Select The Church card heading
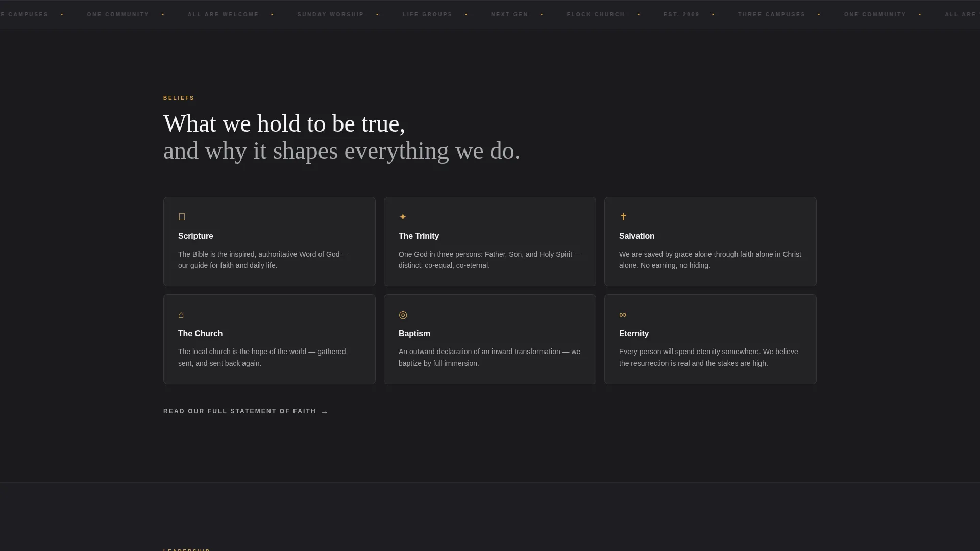The height and width of the screenshot is (551, 980). coord(200,333)
